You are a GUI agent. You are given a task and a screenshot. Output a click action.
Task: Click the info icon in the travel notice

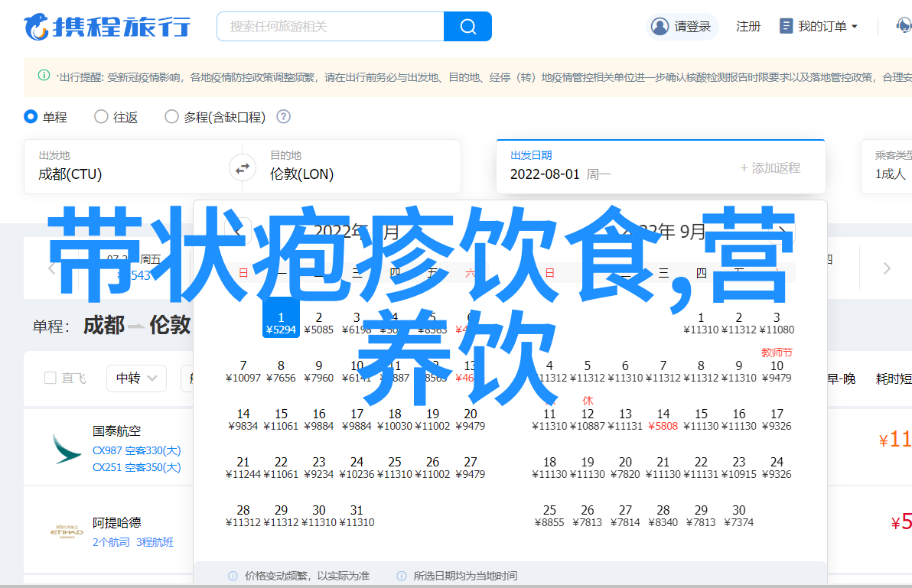pyautogui.click(x=44, y=76)
